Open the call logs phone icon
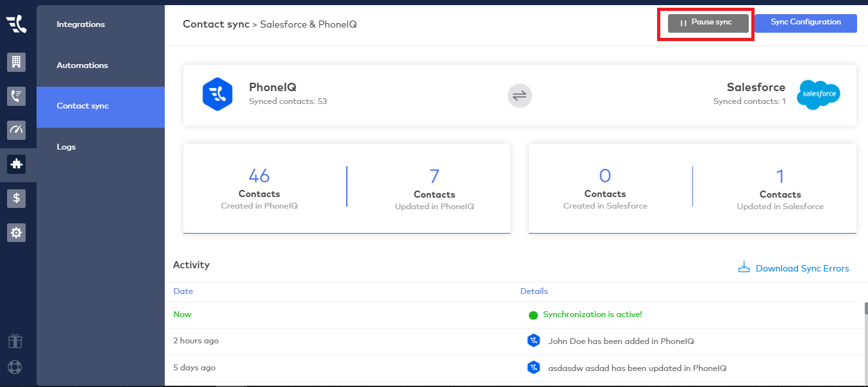This screenshot has height=387, width=868. coord(16,96)
